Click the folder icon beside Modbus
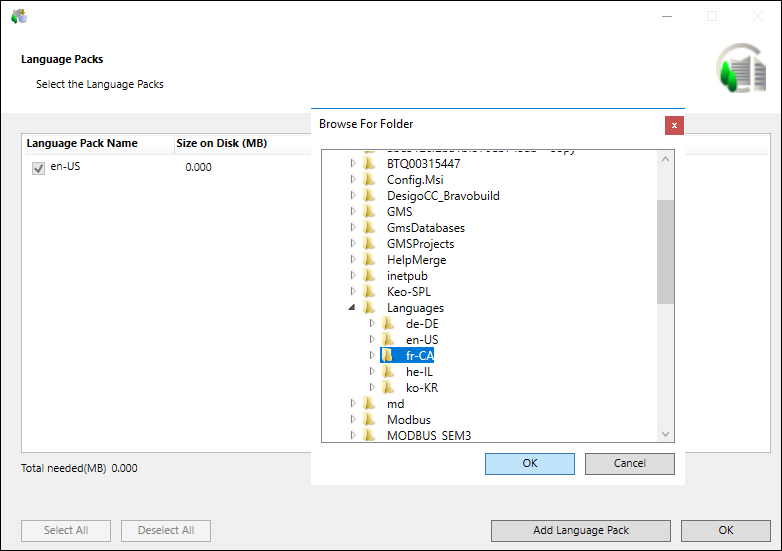Viewport: 782px width, 551px height. 370,420
